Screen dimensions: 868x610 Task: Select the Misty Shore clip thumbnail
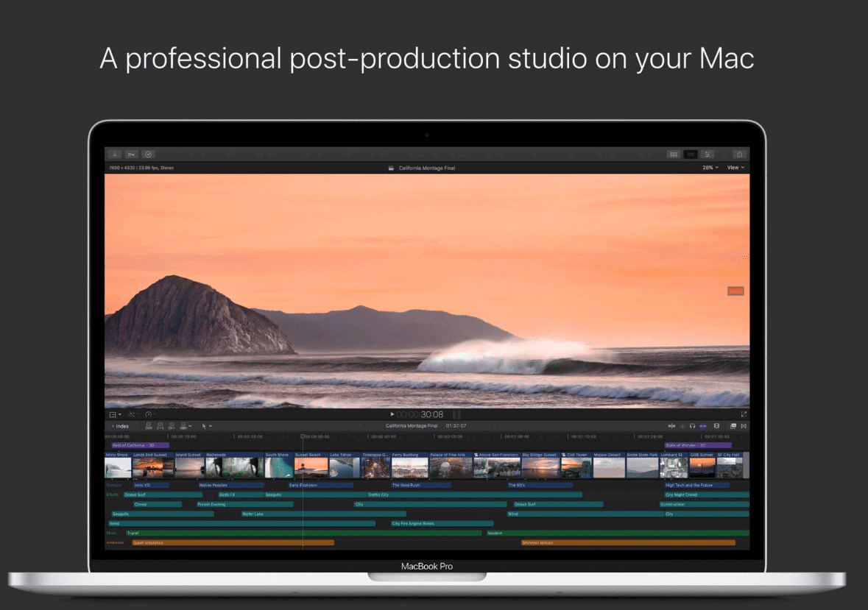pos(118,464)
